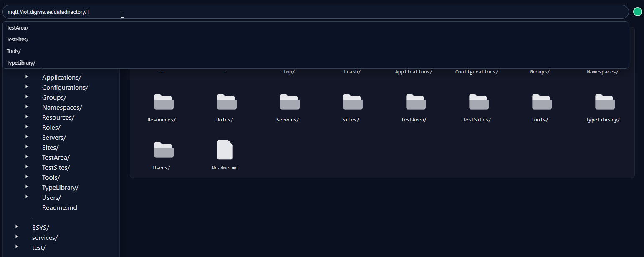Open the TestSites folder icon in grid
Image resolution: width=644 pixels, height=257 pixels.
479,102
